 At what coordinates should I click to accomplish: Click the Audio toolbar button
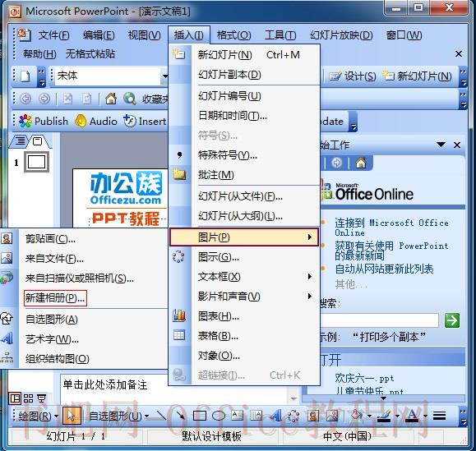coord(96,121)
